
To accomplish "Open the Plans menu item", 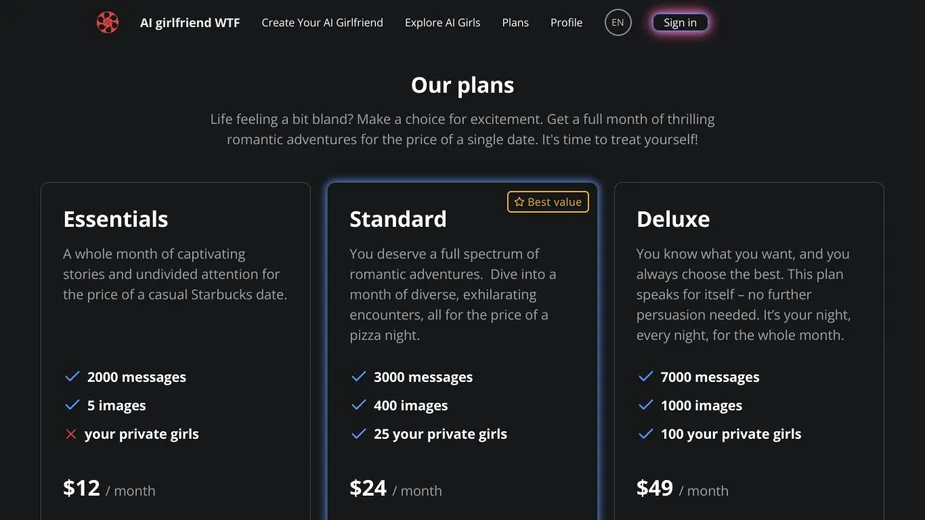I will (x=515, y=22).
